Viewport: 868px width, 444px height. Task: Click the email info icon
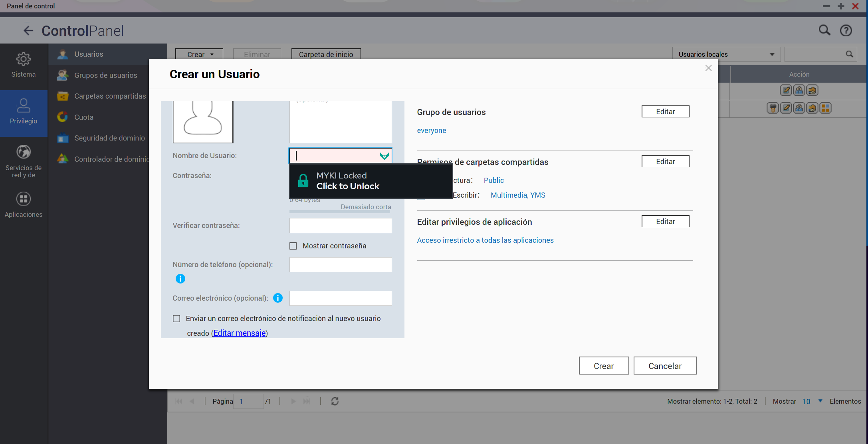(x=278, y=298)
